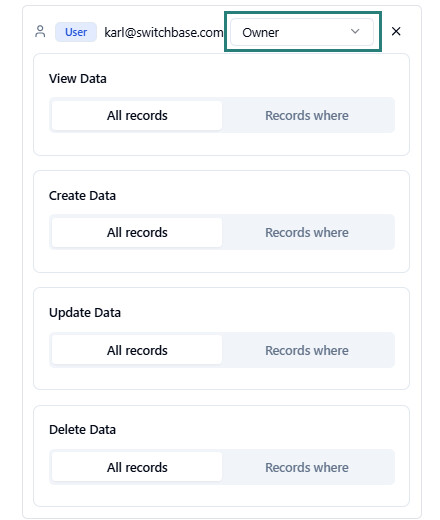Click the karl@switchbase.com email text
Image resolution: width=440 pixels, height=520 pixels.
(x=164, y=32)
